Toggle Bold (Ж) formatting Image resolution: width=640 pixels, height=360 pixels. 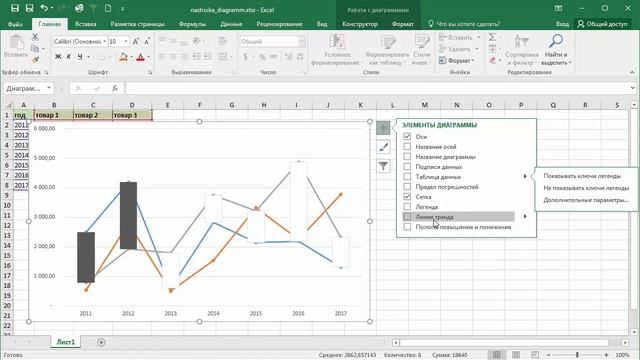(x=58, y=56)
